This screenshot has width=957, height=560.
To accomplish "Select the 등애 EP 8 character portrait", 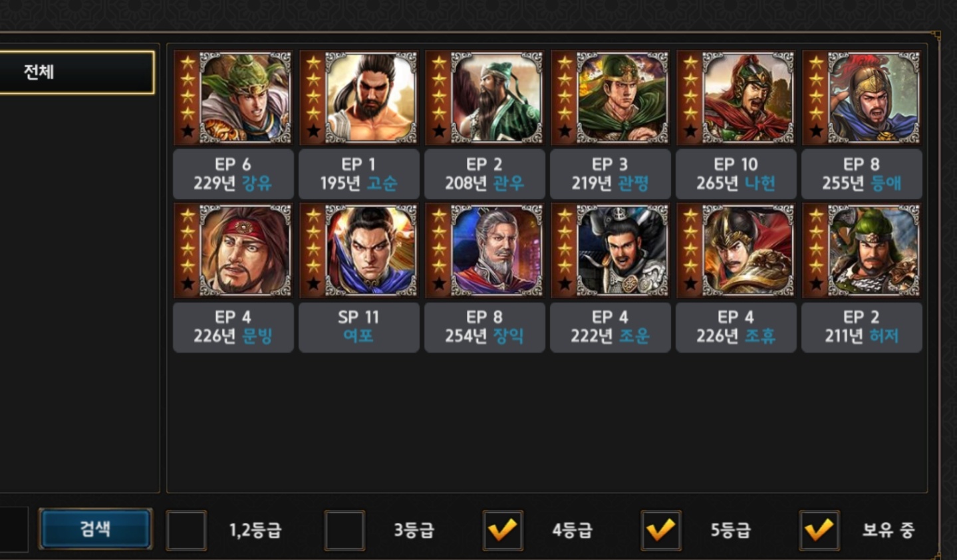I will tap(861, 98).
